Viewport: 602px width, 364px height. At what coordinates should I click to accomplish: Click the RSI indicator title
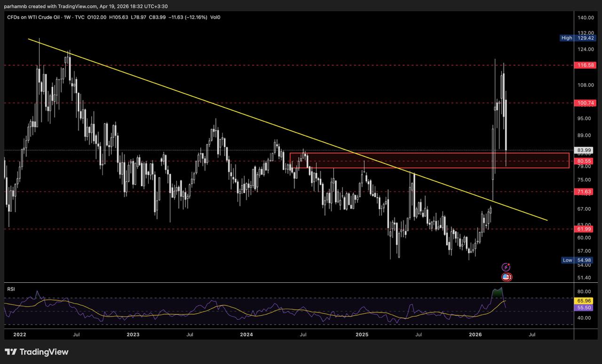pos(11,289)
